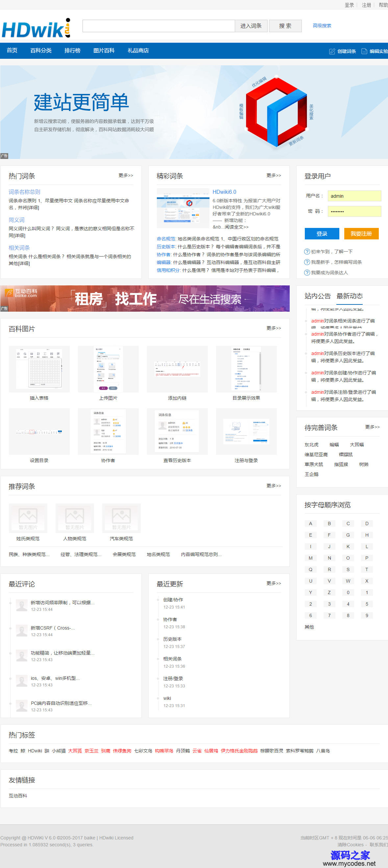
Task: Open 首页 in navigation bar
Action: [12, 51]
